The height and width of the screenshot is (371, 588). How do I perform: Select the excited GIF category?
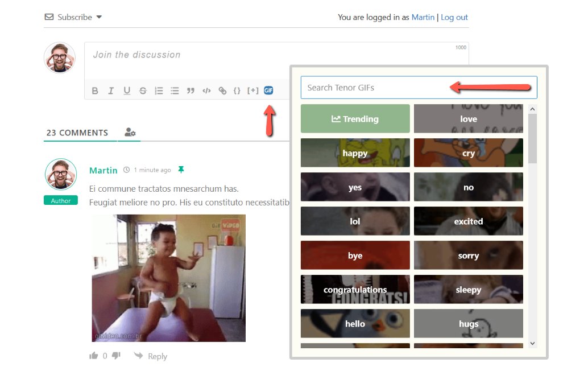tap(469, 221)
